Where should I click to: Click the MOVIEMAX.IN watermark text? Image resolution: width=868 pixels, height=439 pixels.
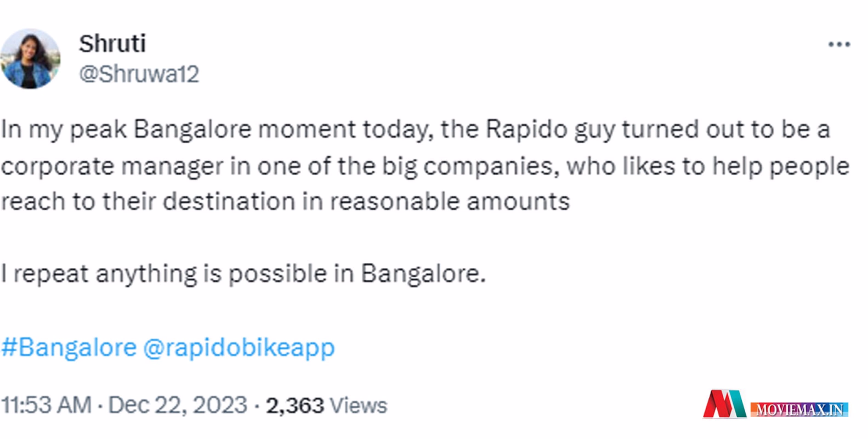[x=799, y=410]
